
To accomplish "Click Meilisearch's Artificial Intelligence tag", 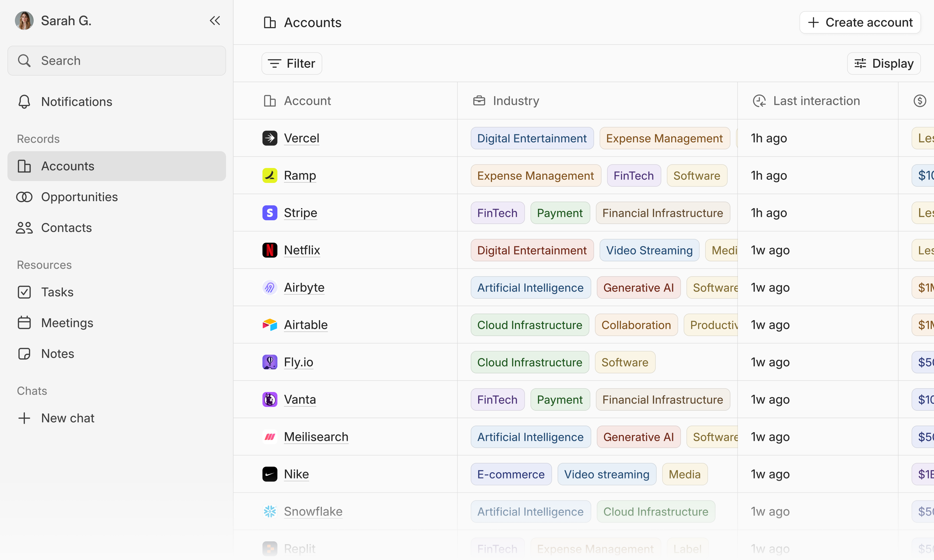I will pos(531,437).
